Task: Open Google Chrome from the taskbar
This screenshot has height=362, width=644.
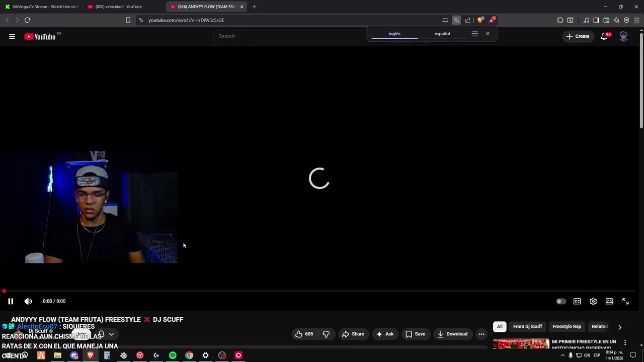Action: tap(189, 355)
